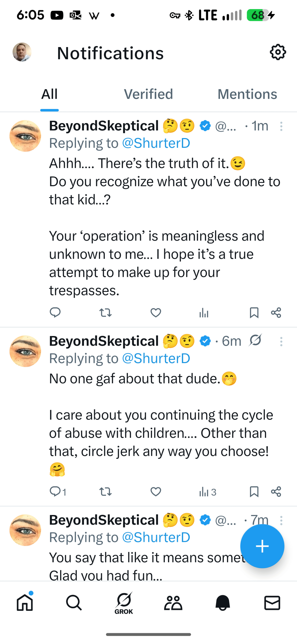Bookmark the 'There's the truth' reply
The image size is (297, 644).
click(254, 313)
